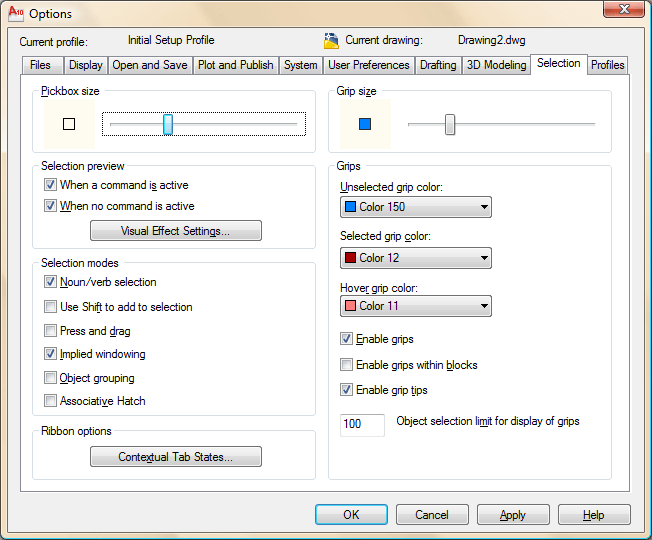Disable Noun/verb selection checkbox
The image size is (652, 540).
(51, 283)
